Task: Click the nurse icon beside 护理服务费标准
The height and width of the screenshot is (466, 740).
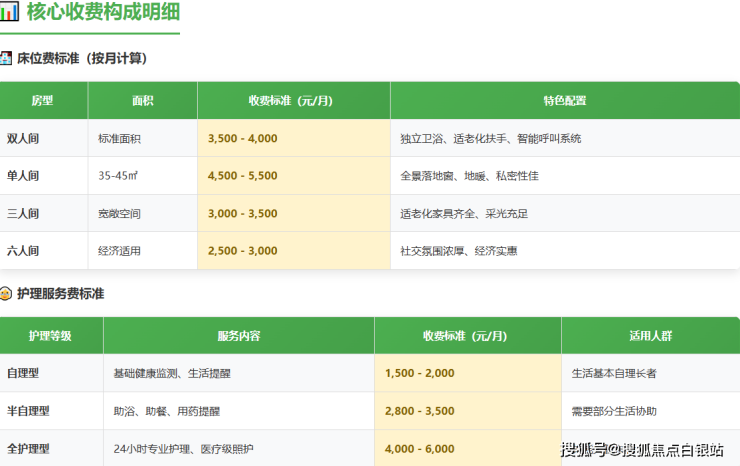Action: tap(7, 294)
